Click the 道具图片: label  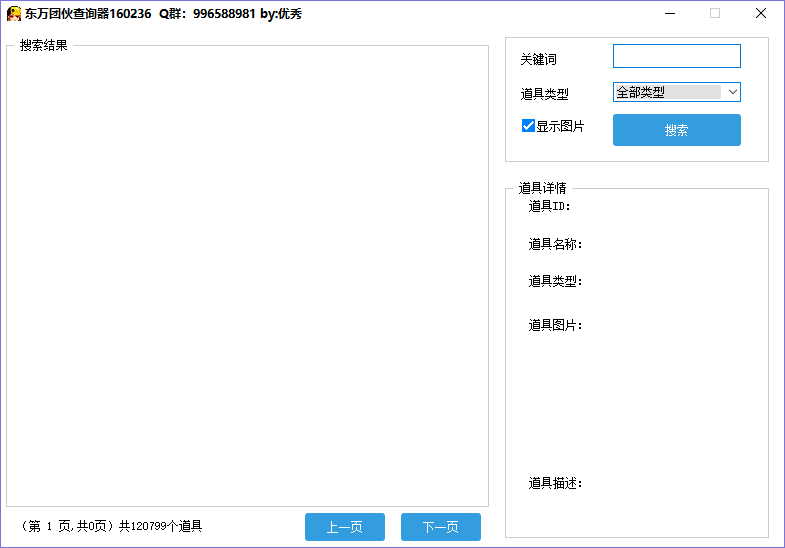tap(555, 325)
